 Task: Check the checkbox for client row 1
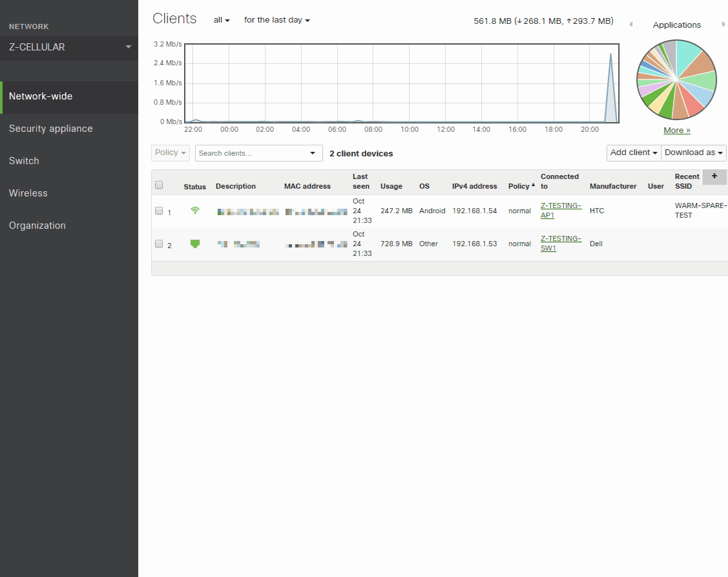[x=159, y=211]
